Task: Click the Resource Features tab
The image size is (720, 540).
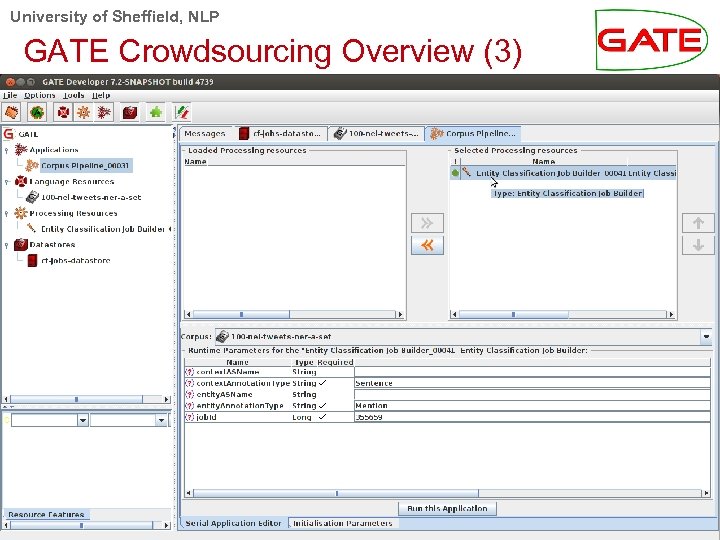Action: tap(46, 514)
